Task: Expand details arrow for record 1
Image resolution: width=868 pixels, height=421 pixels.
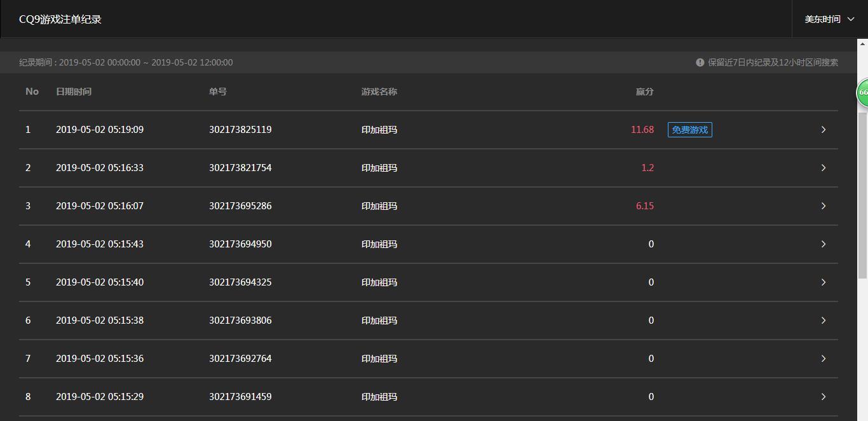Action: pos(823,130)
